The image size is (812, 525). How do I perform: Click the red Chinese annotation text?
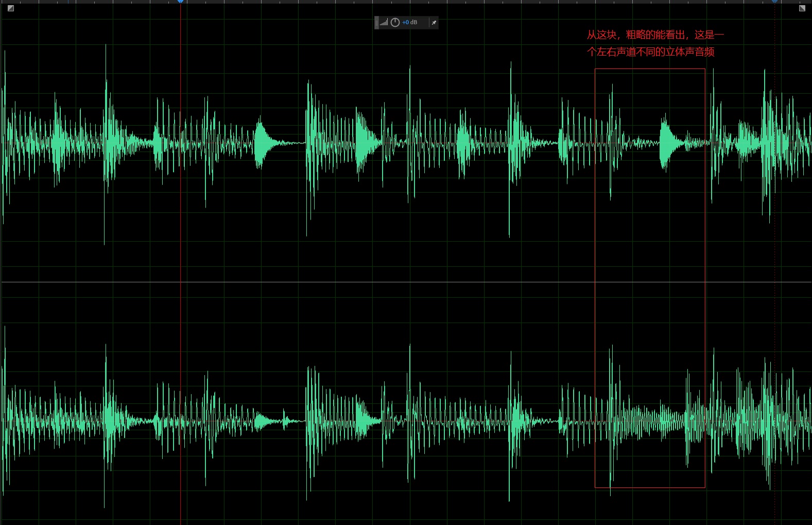(654, 43)
